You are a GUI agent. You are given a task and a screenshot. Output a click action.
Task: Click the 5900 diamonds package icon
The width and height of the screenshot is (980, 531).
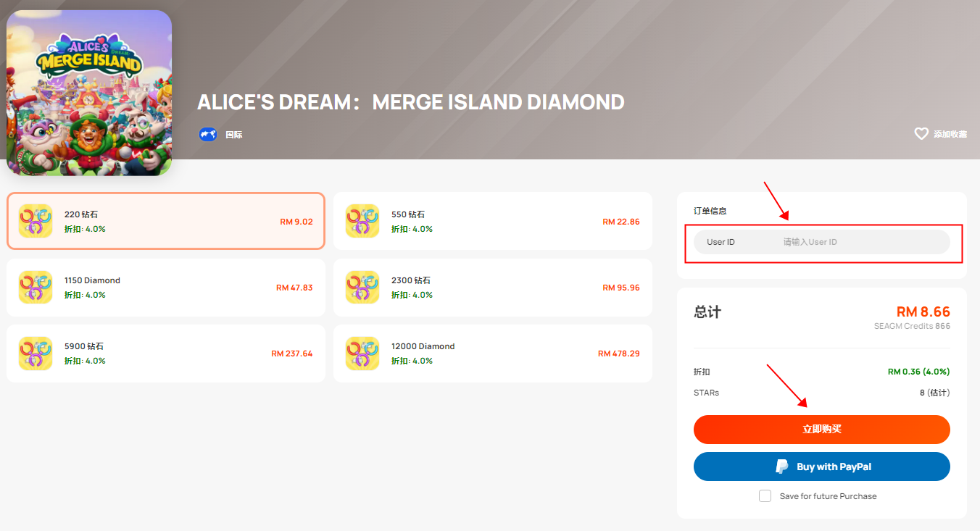pyautogui.click(x=36, y=353)
